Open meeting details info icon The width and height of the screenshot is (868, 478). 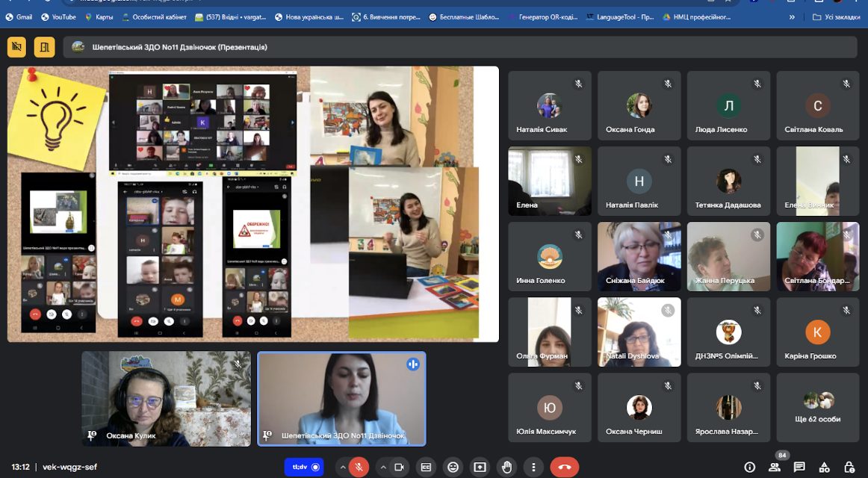click(749, 468)
